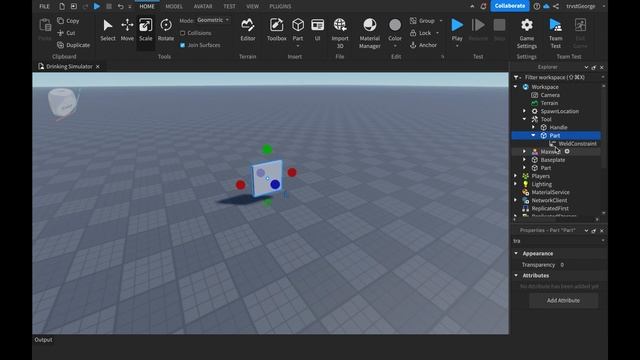Click the properties filter field

[x=558, y=241]
